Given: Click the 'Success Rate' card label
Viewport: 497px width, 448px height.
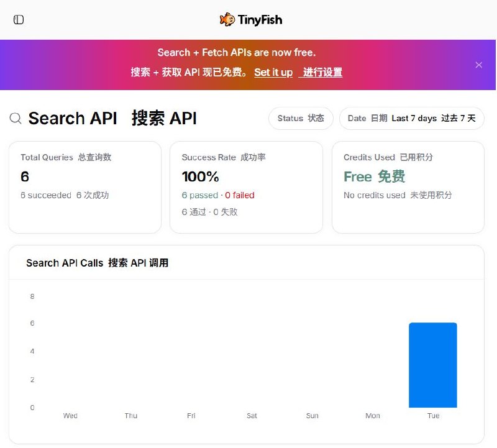Looking at the screenshot, I should pos(209,157).
